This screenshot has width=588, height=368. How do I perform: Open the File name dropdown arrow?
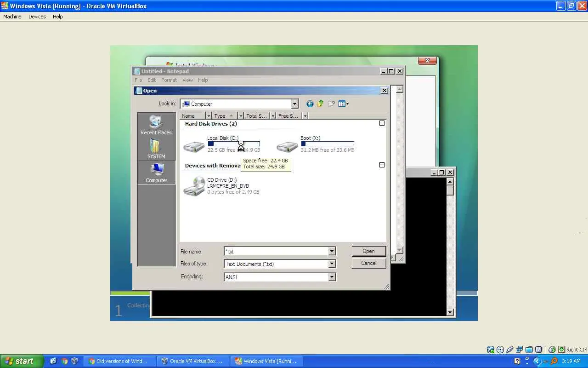click(332, 251)
